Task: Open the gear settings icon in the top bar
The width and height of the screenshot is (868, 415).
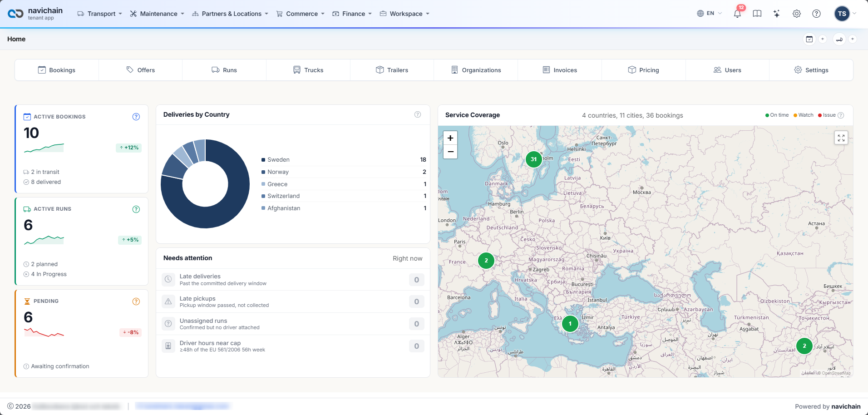Action: [797, 14]
